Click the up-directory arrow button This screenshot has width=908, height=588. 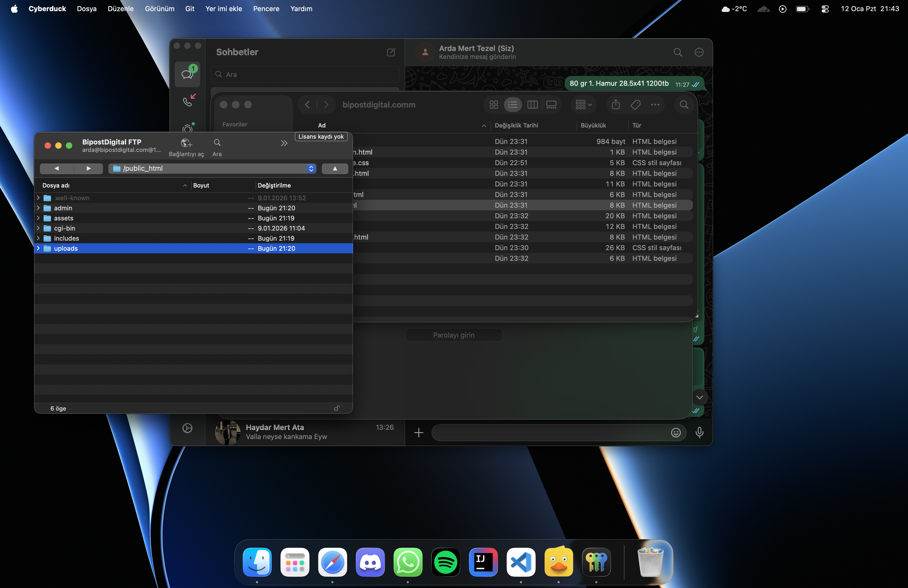(335, 168)
